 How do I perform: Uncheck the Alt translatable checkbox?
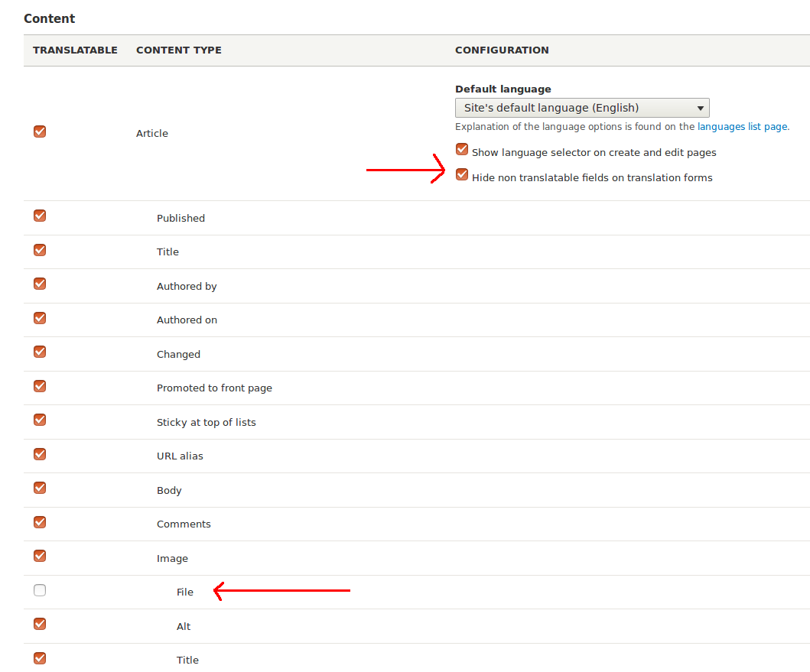(x=39, y=624)
